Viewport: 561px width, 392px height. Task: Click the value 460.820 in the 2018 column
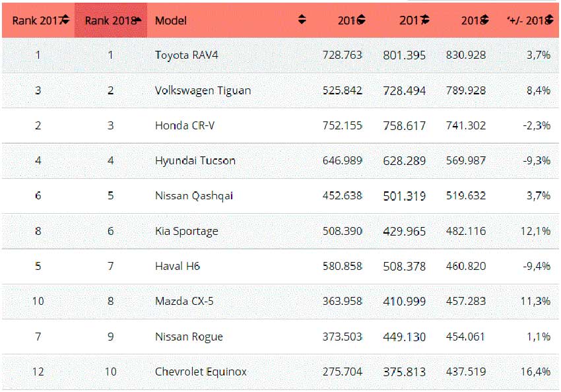[466, 266]
